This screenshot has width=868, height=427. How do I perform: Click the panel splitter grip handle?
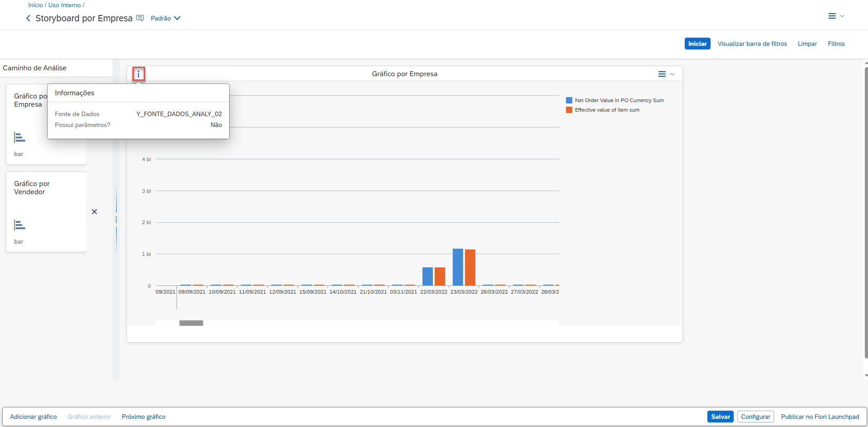coord(116,220)
